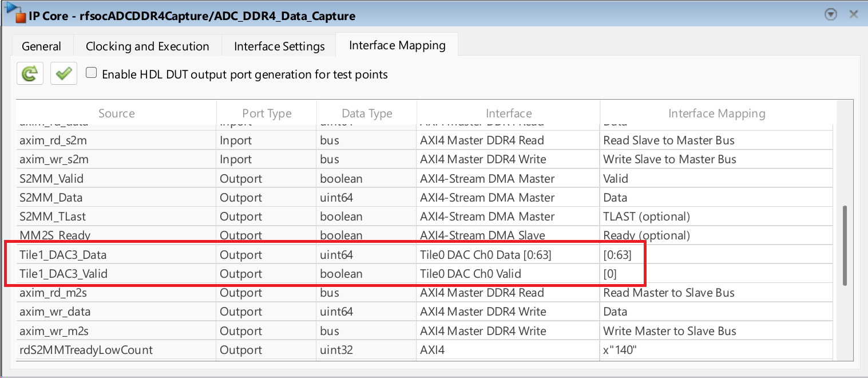Switch to the General tab
This screenshot has height=378, width=868.
point(41,46)
